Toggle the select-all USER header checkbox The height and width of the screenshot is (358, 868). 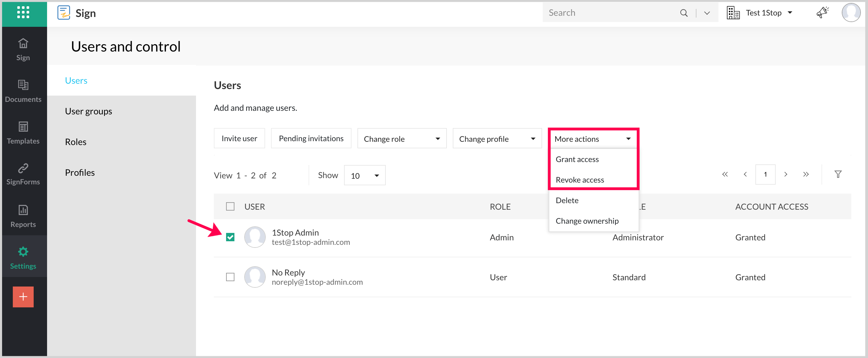(x=230, y=206)
